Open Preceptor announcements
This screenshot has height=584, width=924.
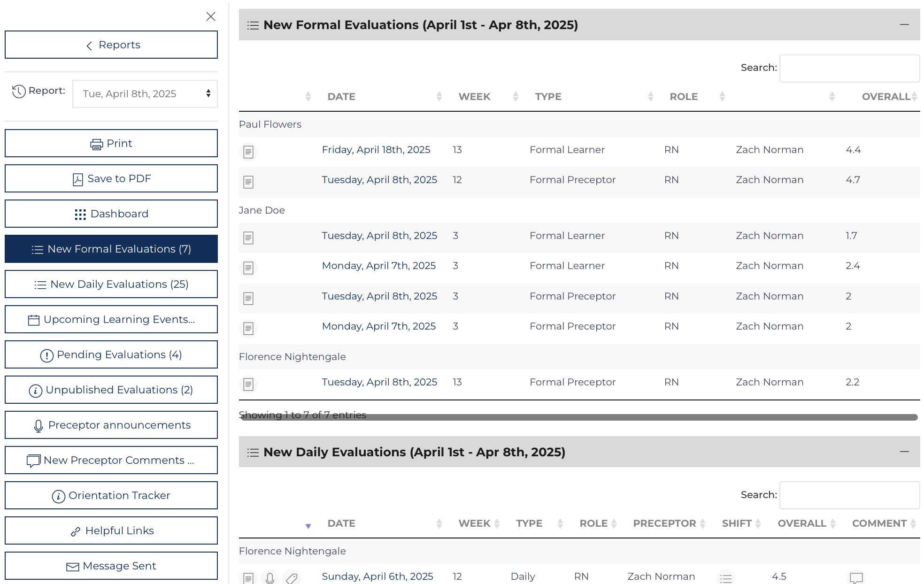111,425
